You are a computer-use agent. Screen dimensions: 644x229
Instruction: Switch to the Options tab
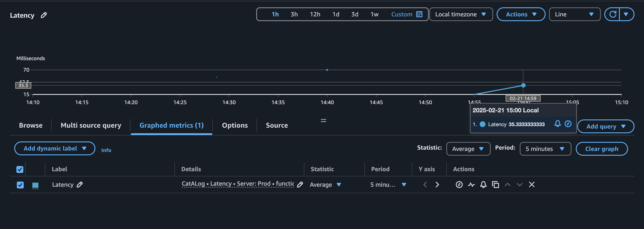[x=235, y=125]
